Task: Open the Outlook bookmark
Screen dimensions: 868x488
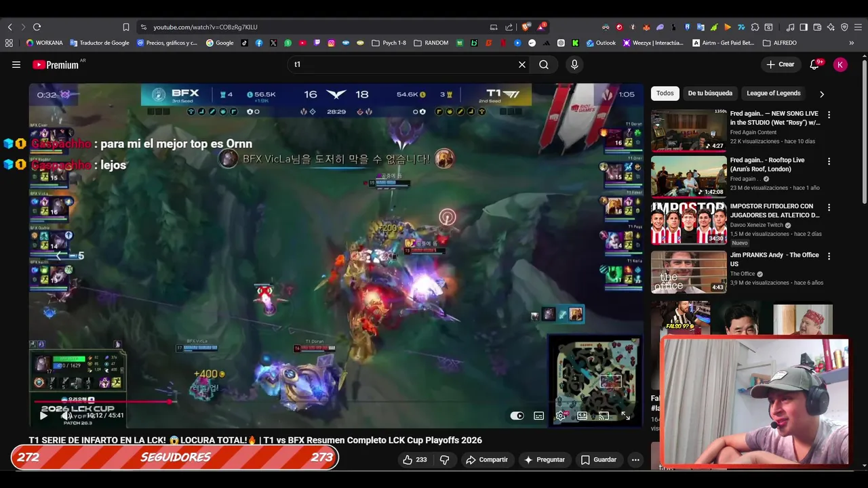Action: point(601,43)
